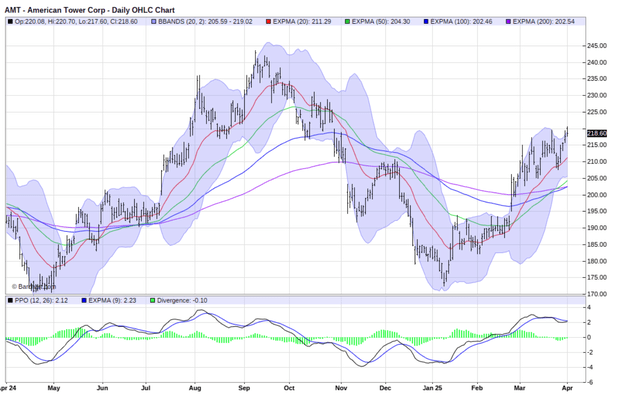Click the Jan 25 label on time axis
The image size is (640, 413).
(x=433, y=388)
